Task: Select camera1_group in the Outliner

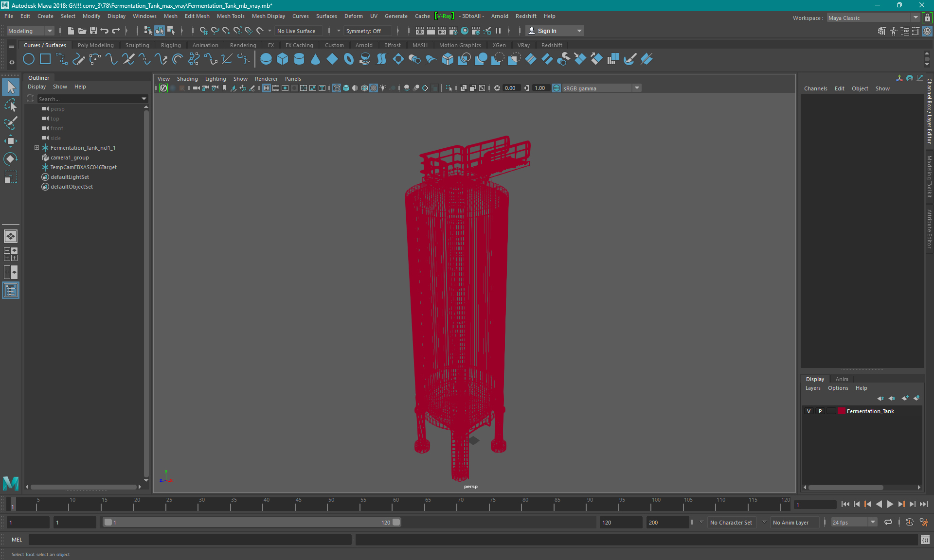Action: 70,157
